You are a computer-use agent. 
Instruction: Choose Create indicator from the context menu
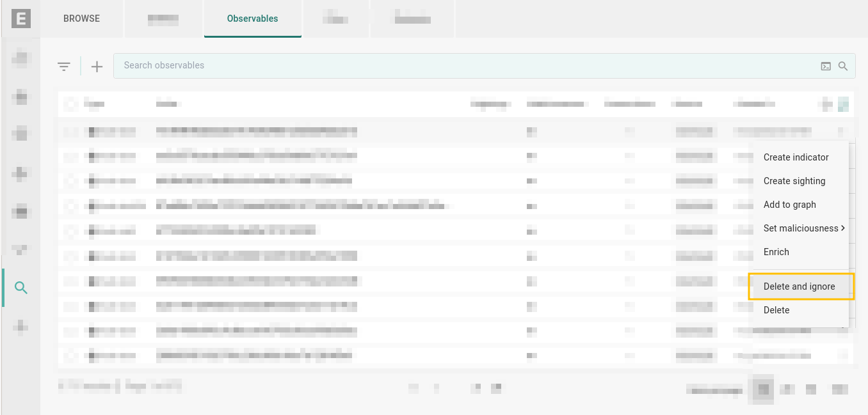[796, 157]
